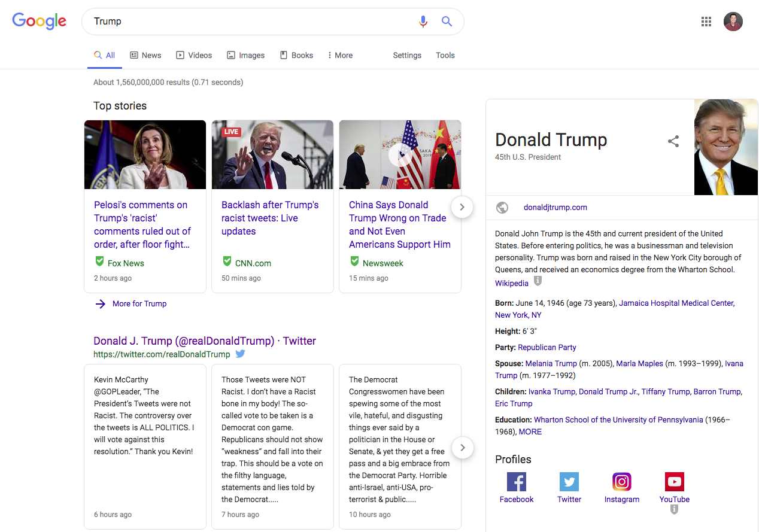Click the voice search microphone icon
Image resolution: width=759 pixels, height=532 pixels.
tap(423, 21)
